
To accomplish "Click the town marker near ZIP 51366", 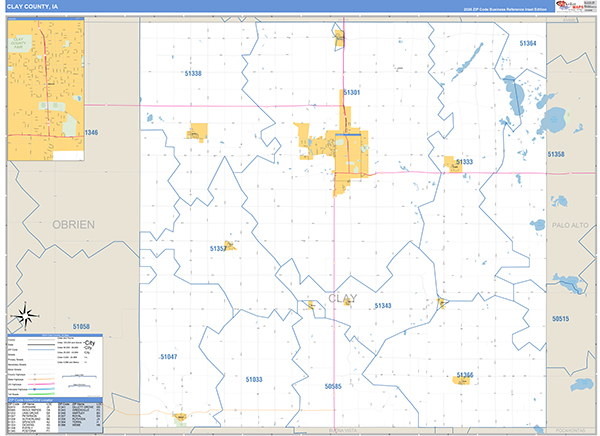I will coord(465,381).
